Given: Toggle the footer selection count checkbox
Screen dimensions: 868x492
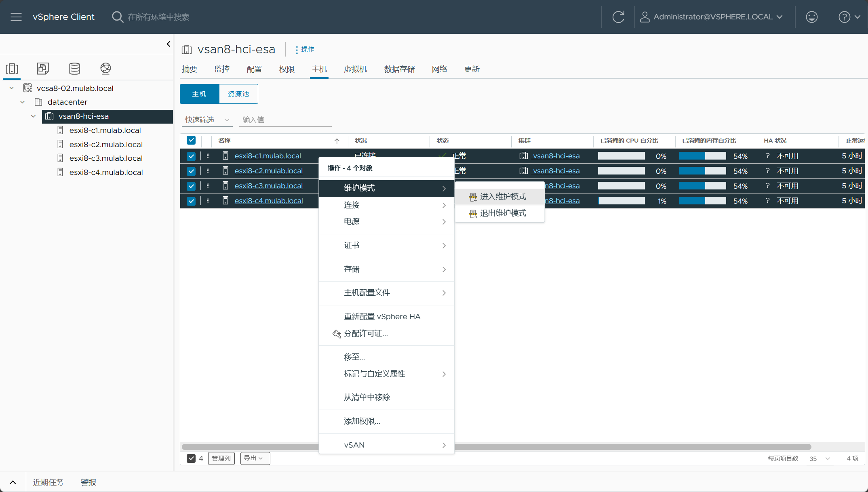Looking at the screenshot, I should coord(191,458).
